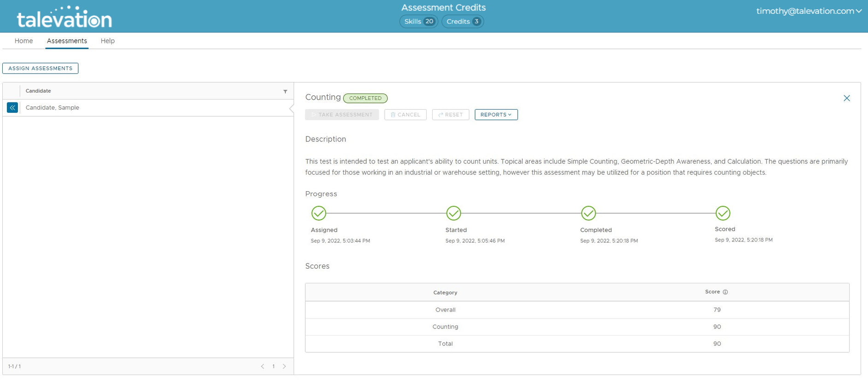This screenshot has height=381, width=868.
Task: Click the Score info icon
Action: coord(725,292)
